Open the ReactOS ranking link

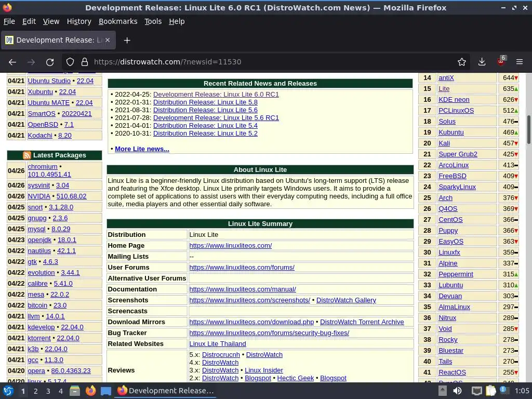[x=452, y=373]
